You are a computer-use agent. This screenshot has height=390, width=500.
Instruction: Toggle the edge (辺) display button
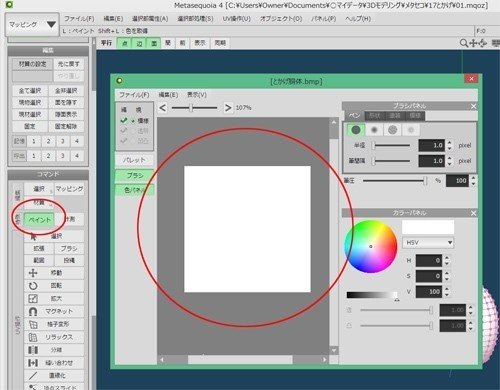pyautogui.click(x=139, y=43)
